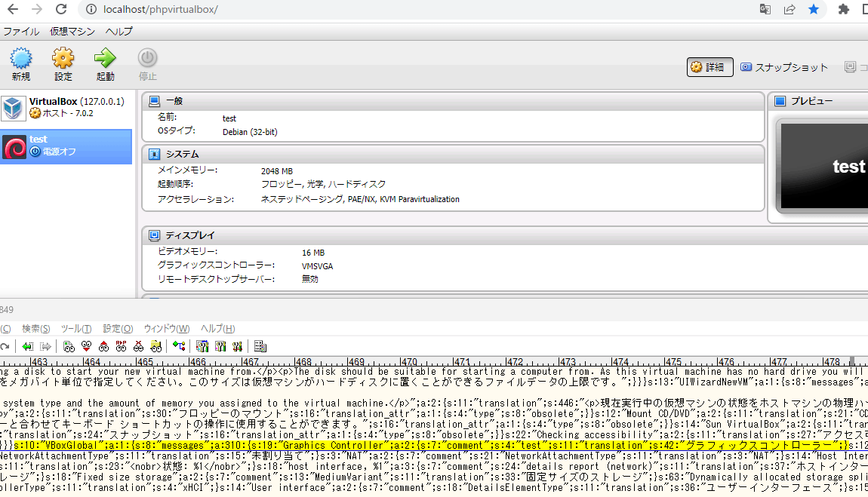
Task: Open ツール(T) menu in the text editor
Action: pyautogui.click(x=75, y=329)
